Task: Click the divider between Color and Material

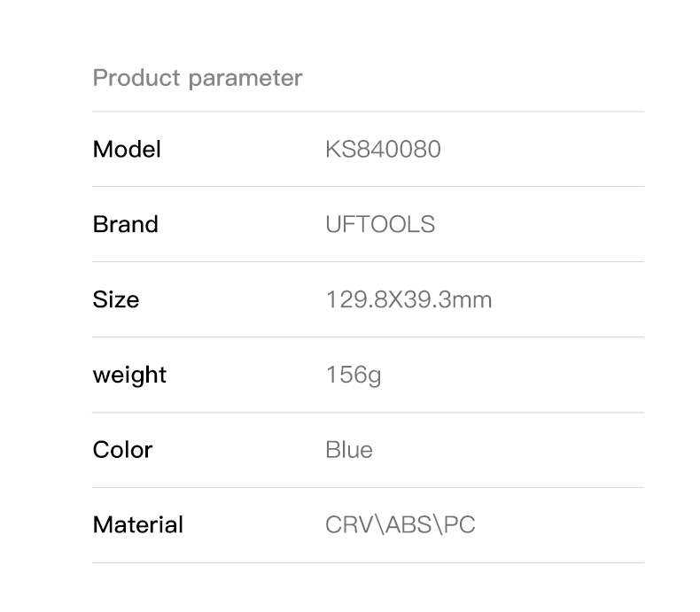Action: (x=368, y=488)
